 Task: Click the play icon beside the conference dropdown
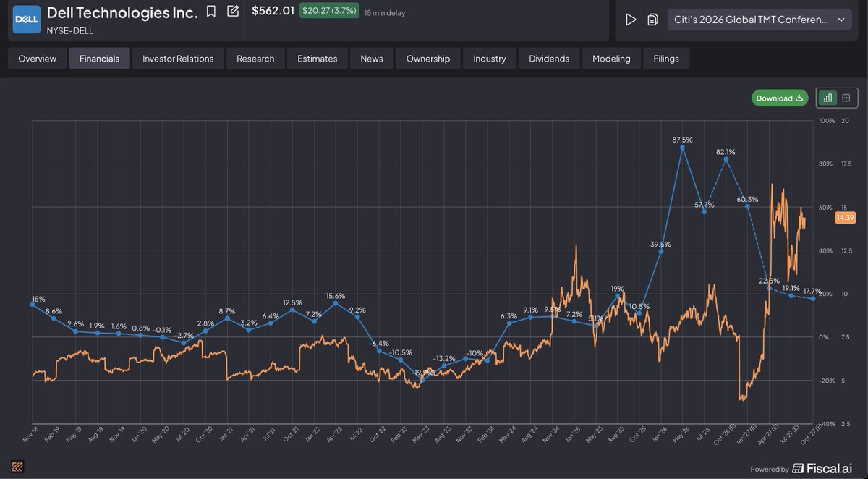[631, 20]
